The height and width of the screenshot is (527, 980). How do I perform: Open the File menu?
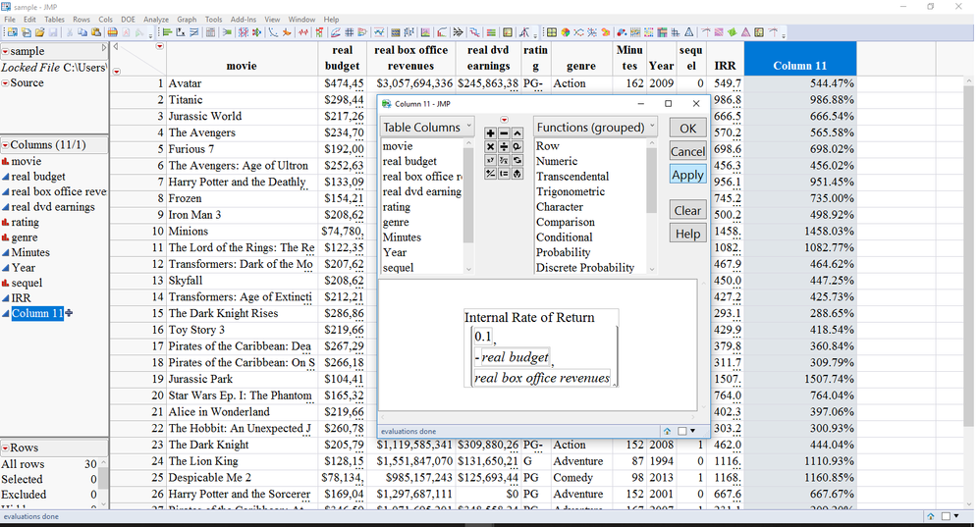10,20
